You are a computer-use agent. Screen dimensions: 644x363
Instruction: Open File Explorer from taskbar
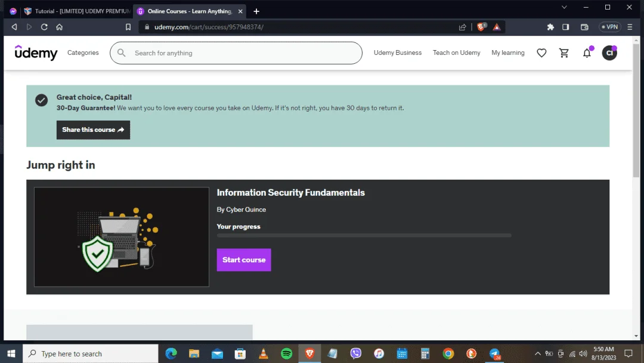pos(194,353)
